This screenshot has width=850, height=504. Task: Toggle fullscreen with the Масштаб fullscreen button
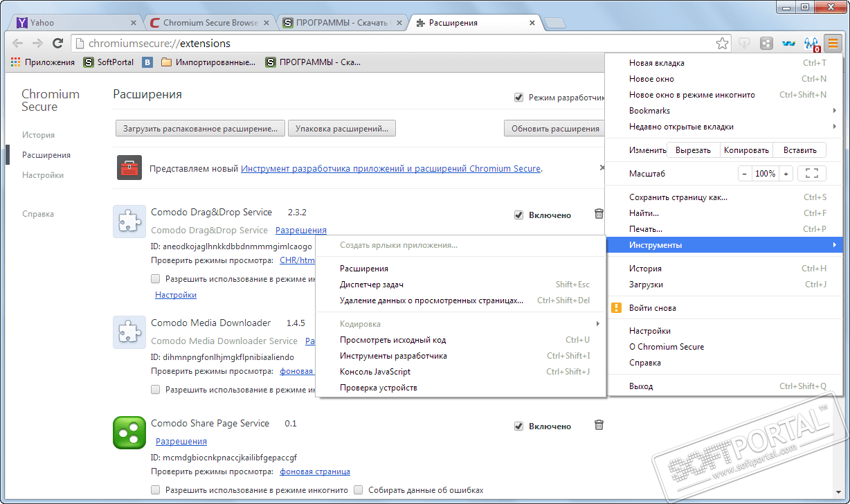pyautogui.click(x=812, y=174)
